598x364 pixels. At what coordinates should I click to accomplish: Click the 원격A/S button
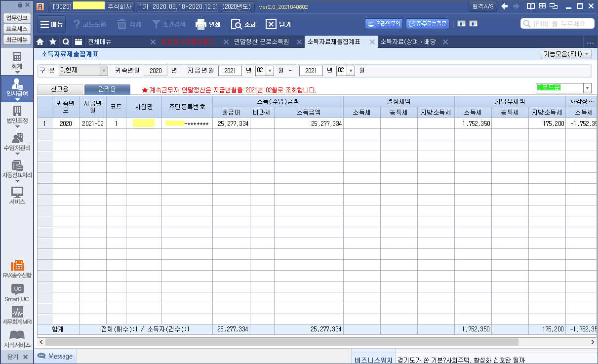482,6
